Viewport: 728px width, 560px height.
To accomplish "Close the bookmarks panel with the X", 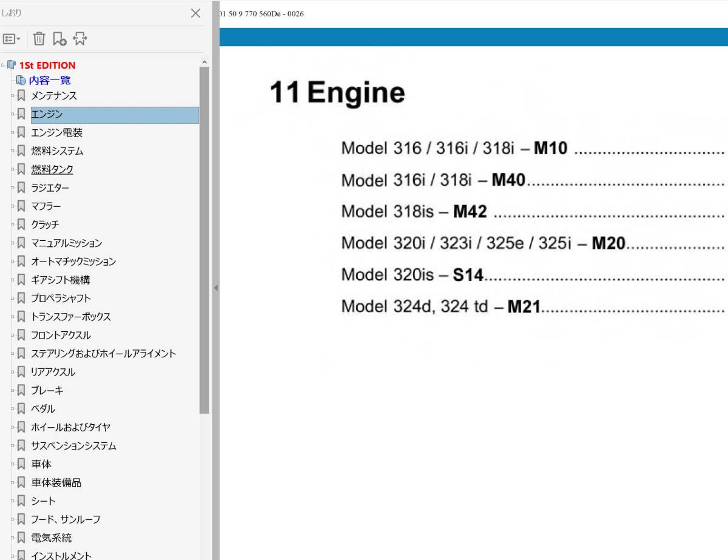I will point(195,13).
